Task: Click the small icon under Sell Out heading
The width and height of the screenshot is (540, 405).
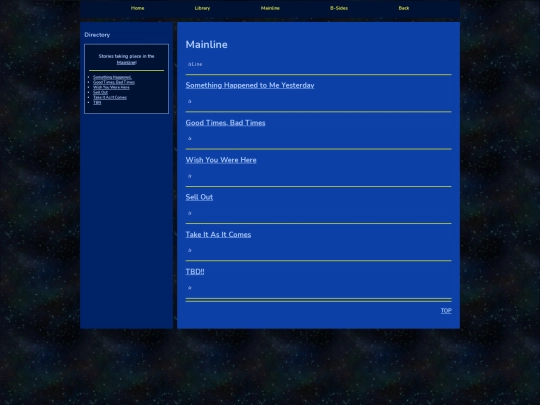Action: 189,213
